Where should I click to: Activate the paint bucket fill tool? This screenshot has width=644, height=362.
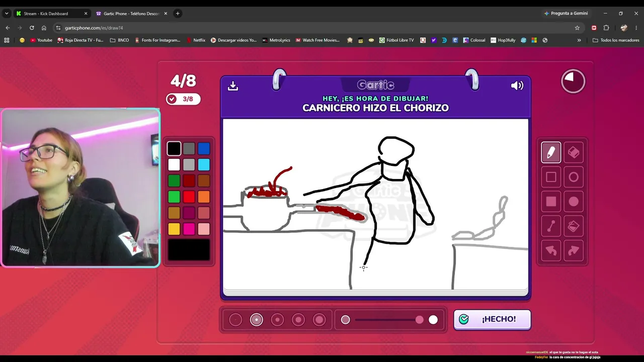coord(574,226)
